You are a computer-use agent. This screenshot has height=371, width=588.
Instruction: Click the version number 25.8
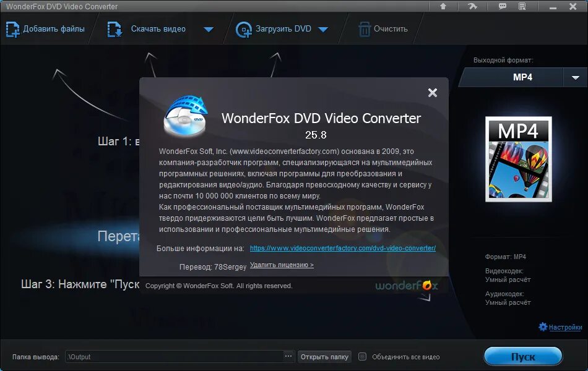coord(316,135)
